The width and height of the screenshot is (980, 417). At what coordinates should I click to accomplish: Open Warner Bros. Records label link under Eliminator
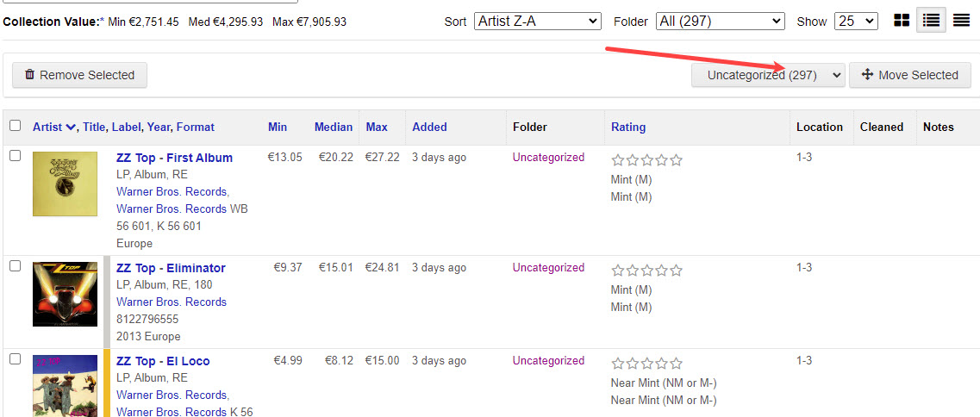click(172, 302)
